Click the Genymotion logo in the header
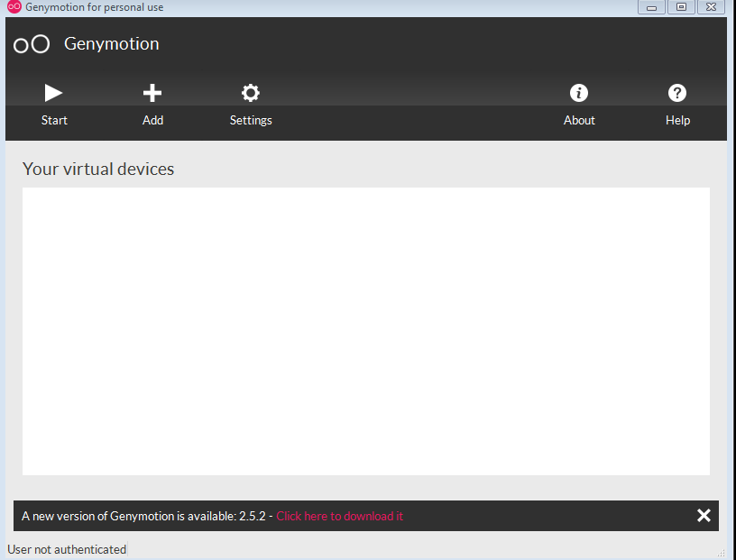Screen dimensions: 736x560 pos(32,44)
